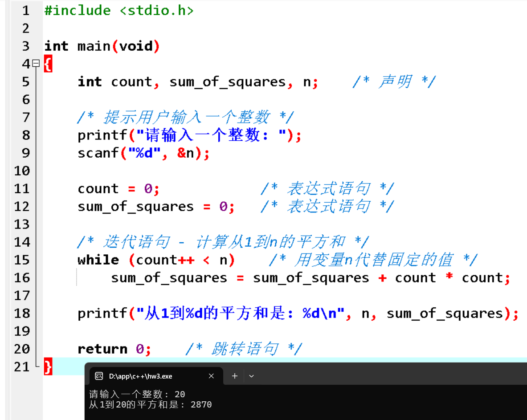The width and height of the screenshot is (527, 420).
Task: Click the comment '/* 表达式语句 */' on line 11
Action: pos(327,188)
